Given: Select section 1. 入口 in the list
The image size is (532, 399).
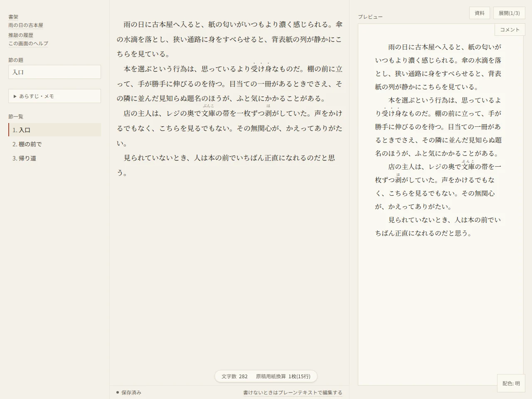Looking at the screenshot, I should (x=54, y=130).
